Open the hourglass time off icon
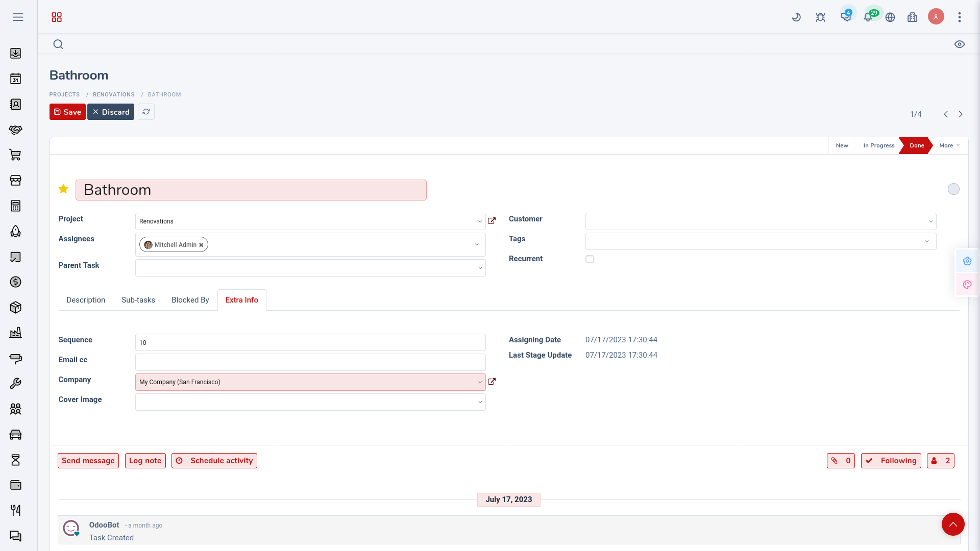980x551 pixels. tap(16, 460)
